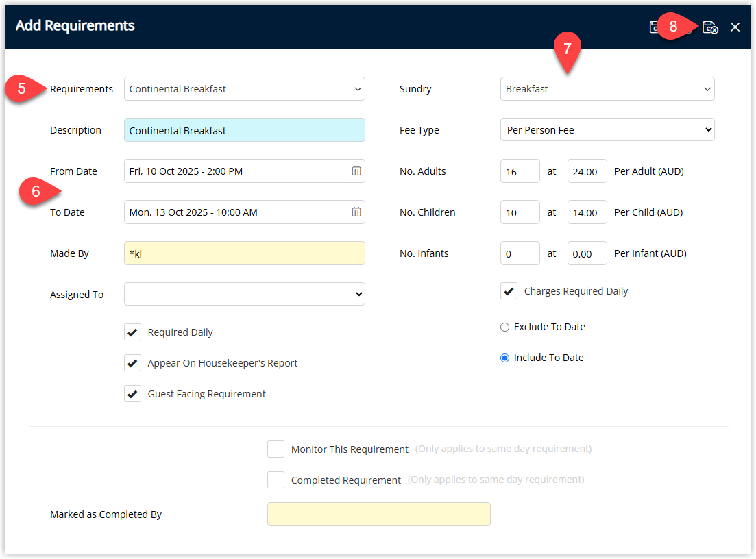Click the From Date field
This screenshot has height=559, width=756.
coord(245,171)
